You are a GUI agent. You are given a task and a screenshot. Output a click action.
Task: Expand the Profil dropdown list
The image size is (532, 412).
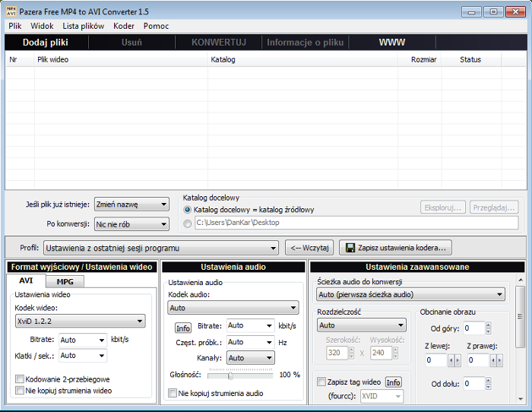click(161, 248)
